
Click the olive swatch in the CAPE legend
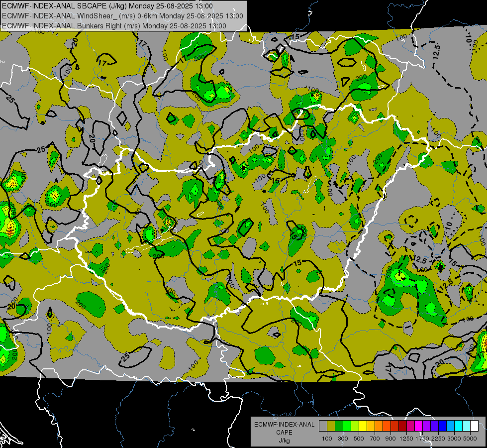[331, 426]
